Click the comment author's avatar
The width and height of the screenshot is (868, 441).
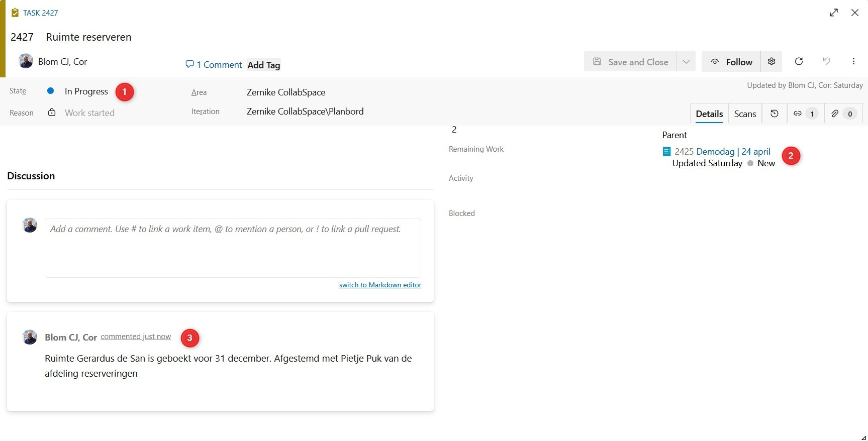[x=30, y=337]
